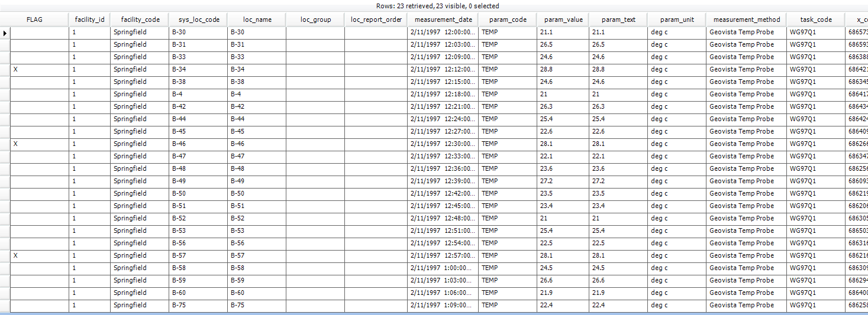Click param_value cell showing 27.2
The width and height of the screenshot is (868, 315).
click(x=563, y=181)
